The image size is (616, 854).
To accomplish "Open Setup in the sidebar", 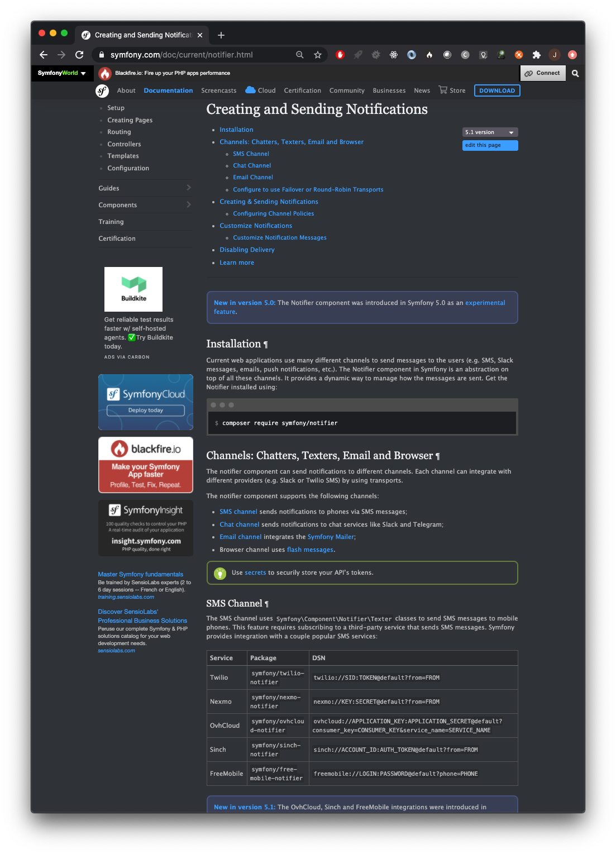I will click(116, 108).
